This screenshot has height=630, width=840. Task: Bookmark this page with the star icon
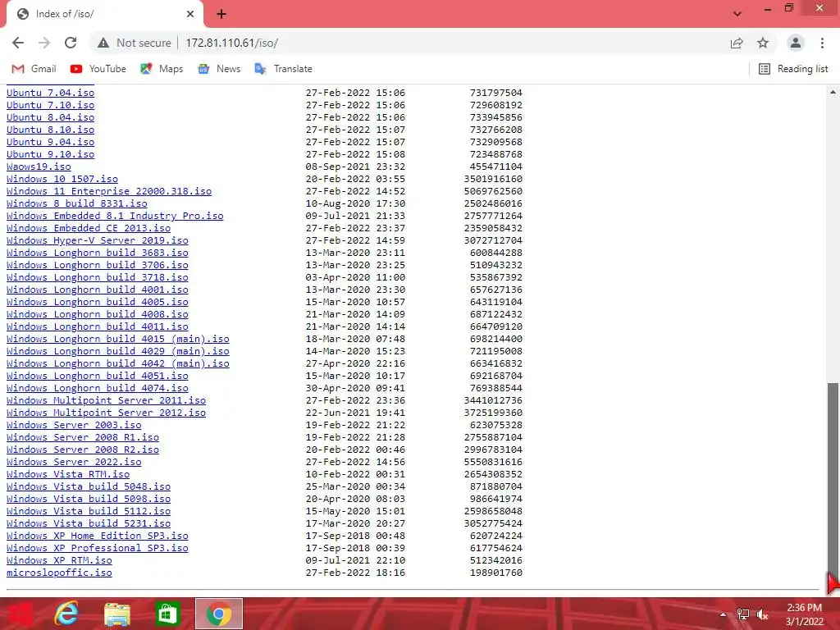coord(763,43)
